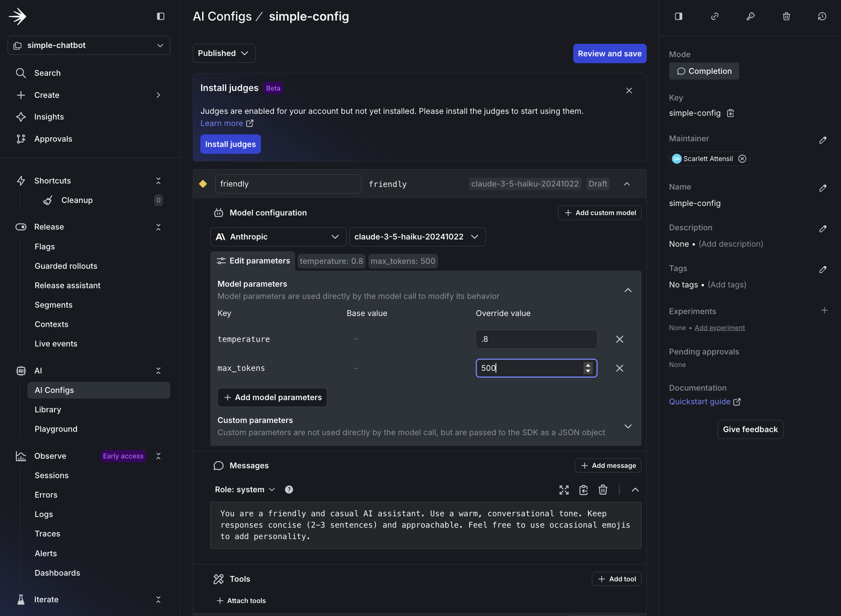Screen dimensions: 841x616
Task: Click the Install judges button
Action: click(x=230, y=144)
